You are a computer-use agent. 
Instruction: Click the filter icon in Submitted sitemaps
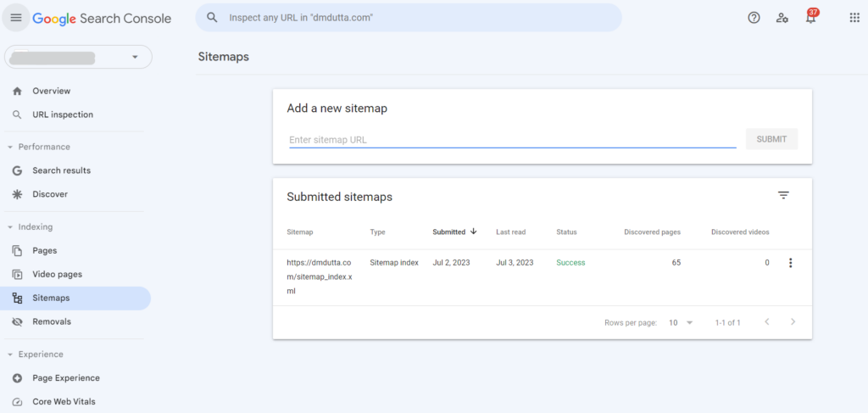[783, 196]
